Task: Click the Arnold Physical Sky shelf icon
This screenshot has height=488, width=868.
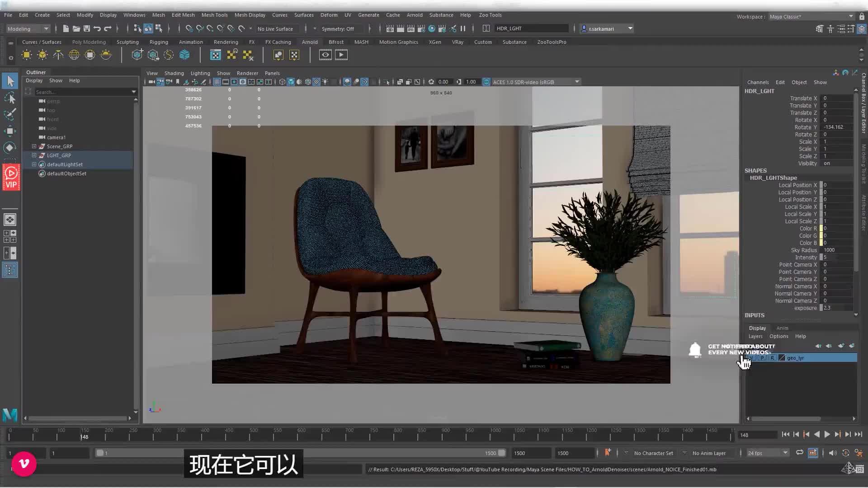Action: [106, 55]
